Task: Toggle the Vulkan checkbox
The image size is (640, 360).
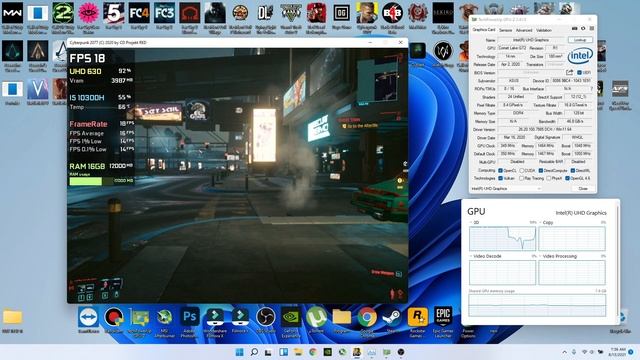Action: tap(500, 178)
